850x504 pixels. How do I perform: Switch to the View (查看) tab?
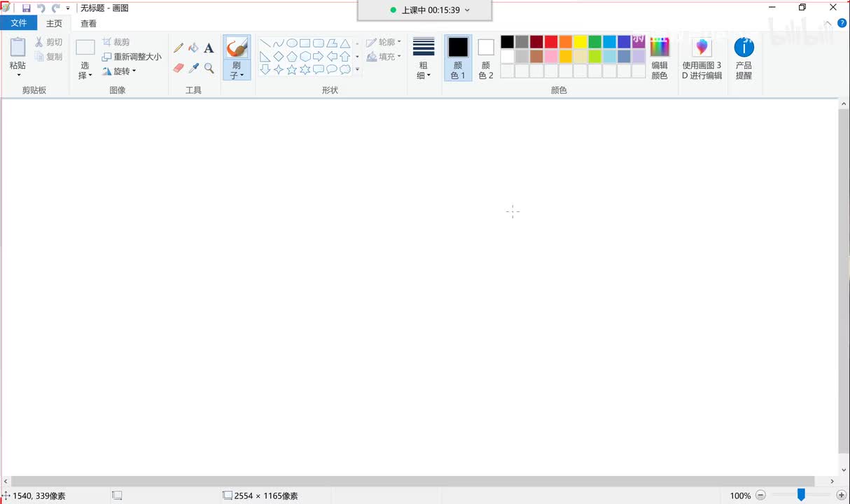pos(89,23)
